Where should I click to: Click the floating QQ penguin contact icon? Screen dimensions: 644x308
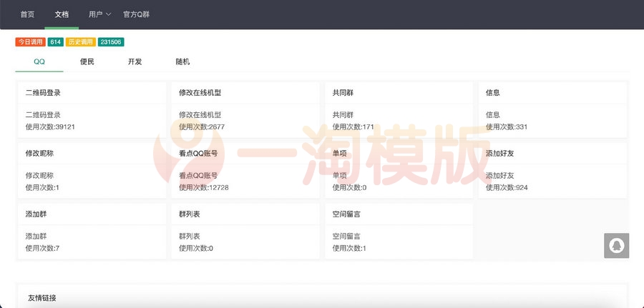615,245
